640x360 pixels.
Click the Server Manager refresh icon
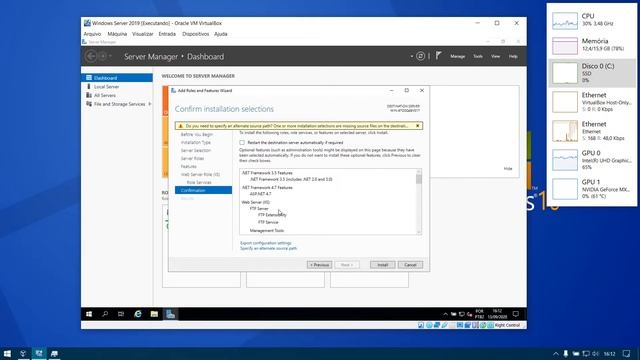(420, 56)
